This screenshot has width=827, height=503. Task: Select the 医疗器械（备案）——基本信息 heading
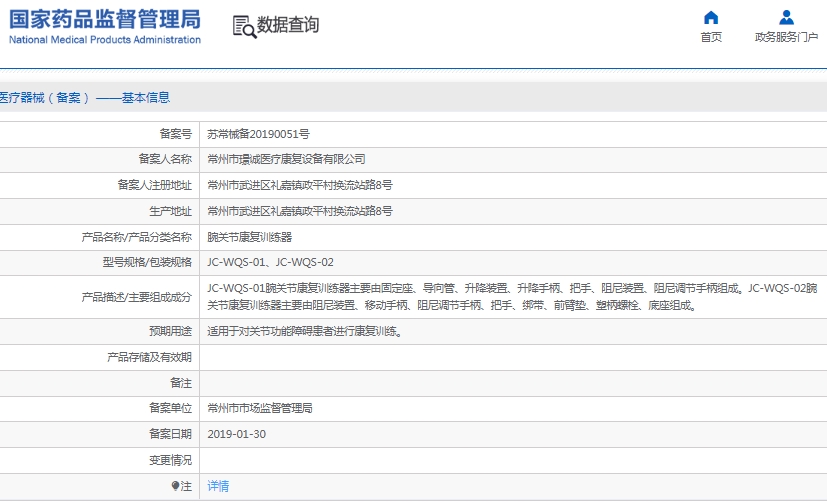click(x=84, y=98)
